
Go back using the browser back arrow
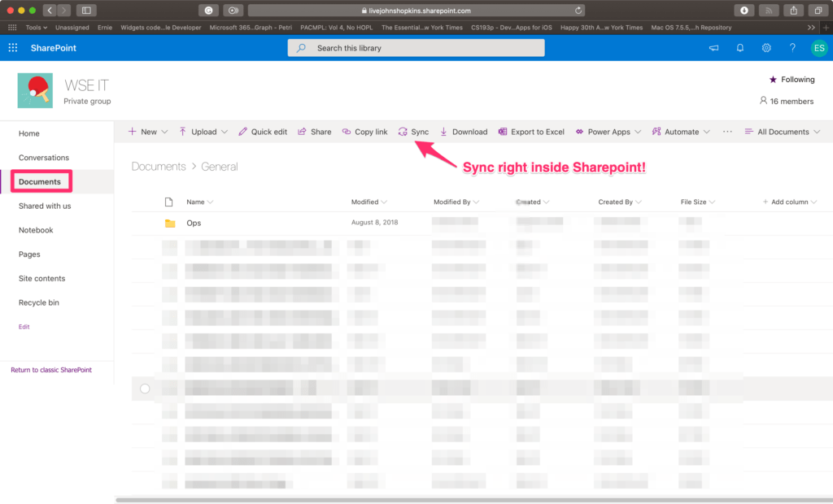(x=50, y=10)
